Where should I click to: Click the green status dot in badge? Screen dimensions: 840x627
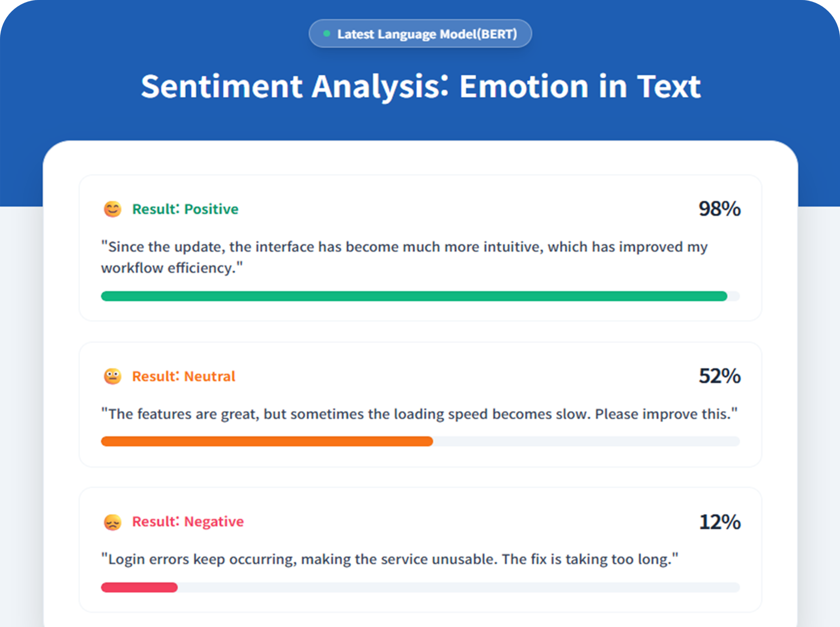tap(327, 34)
